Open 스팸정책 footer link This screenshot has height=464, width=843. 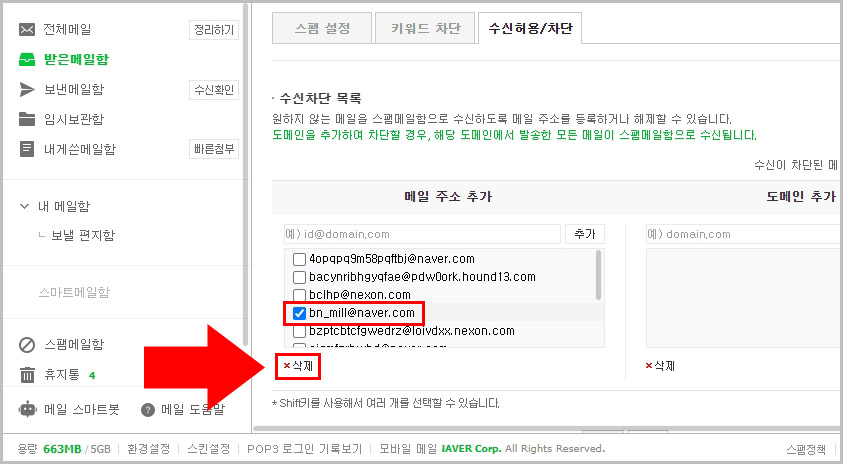[x=806, y=449]
